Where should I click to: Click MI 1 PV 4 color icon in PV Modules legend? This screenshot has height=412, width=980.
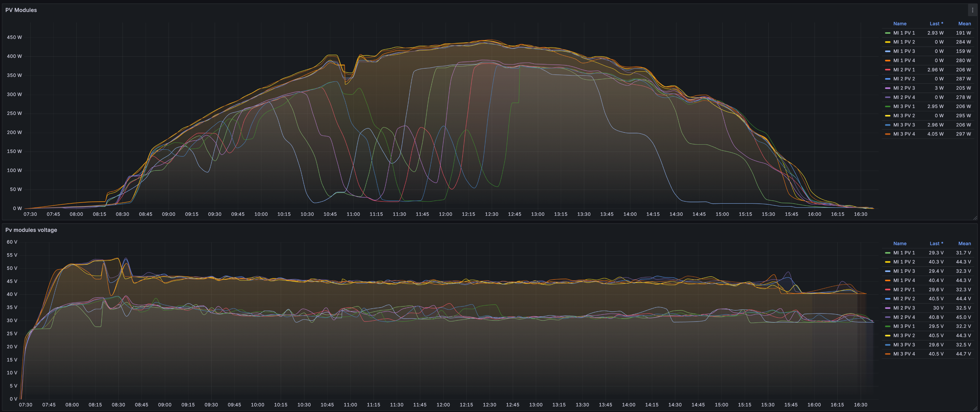click(887, 61)
